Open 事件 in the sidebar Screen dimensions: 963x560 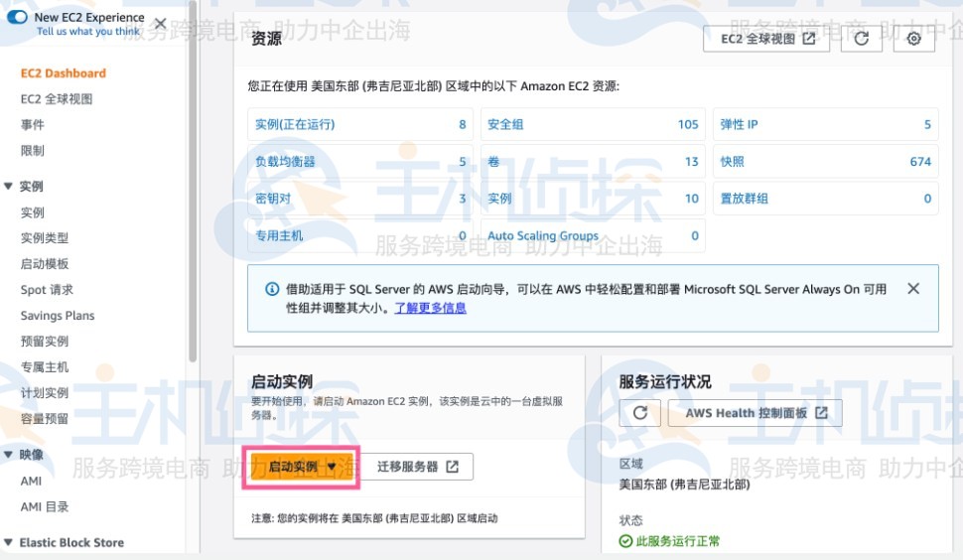click(33, 125)
